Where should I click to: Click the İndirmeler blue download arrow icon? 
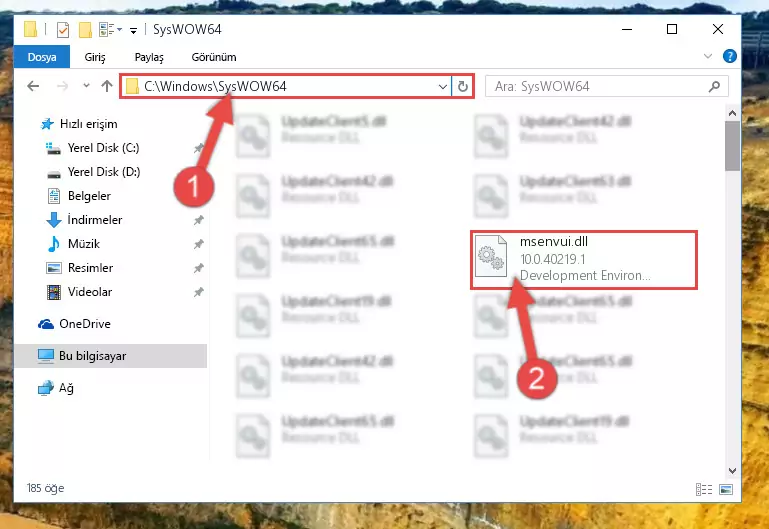53,220
